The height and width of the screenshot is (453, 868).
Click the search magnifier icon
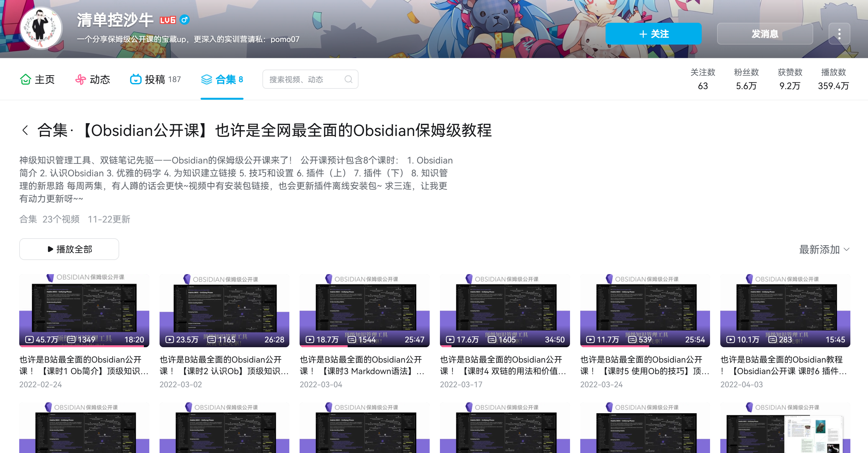[x=348, y=79]
